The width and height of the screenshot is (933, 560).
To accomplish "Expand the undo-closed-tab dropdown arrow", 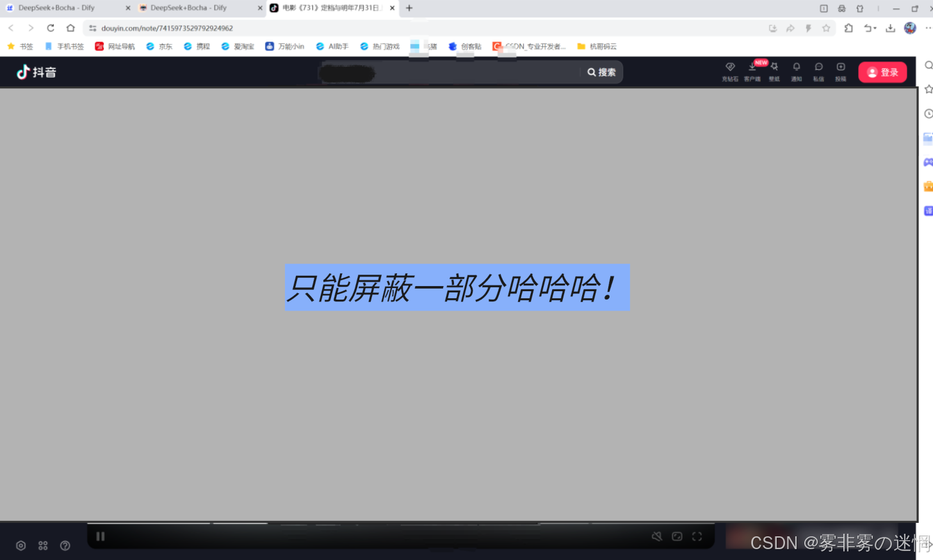I will (x=875, y=28).
